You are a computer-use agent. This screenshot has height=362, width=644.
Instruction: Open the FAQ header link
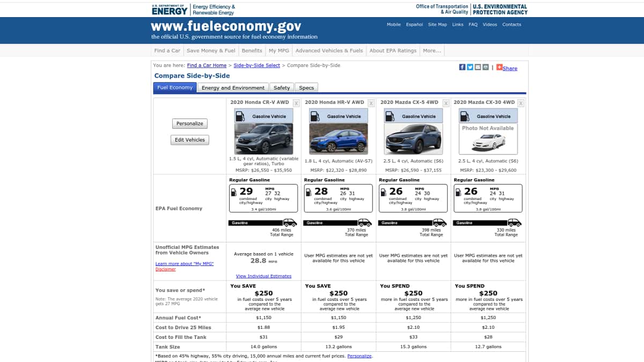473,25
